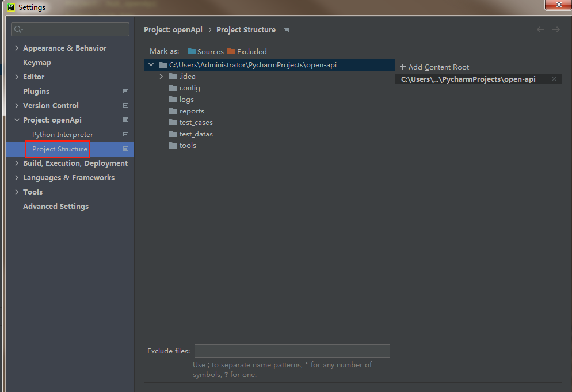Click the Tools category label
Screen dimensions: 572x392
33,192
